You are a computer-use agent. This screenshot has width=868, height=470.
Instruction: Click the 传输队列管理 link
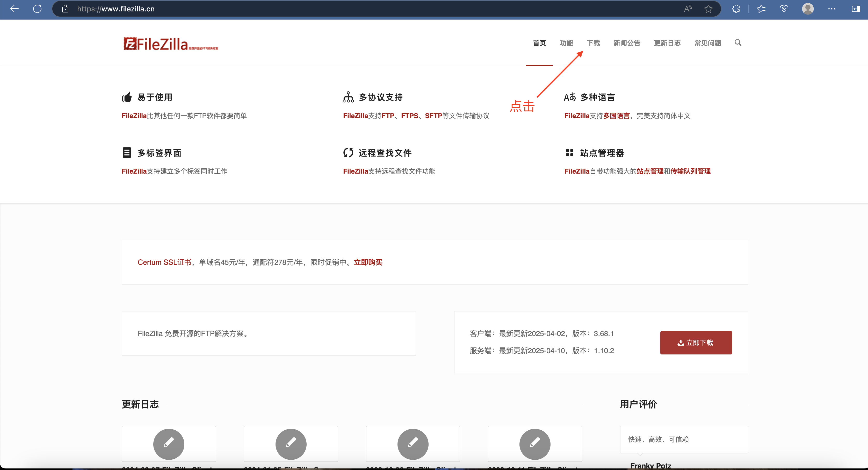pyautogui.click(x=690, y=171)
